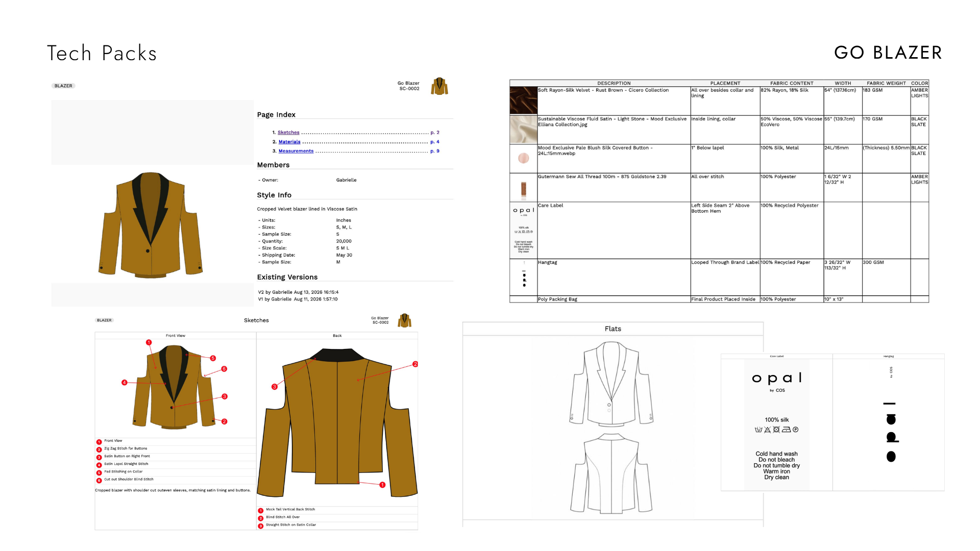Click the BLAZER tag on cover page
The image size is (980, 551).
(64, 86)
